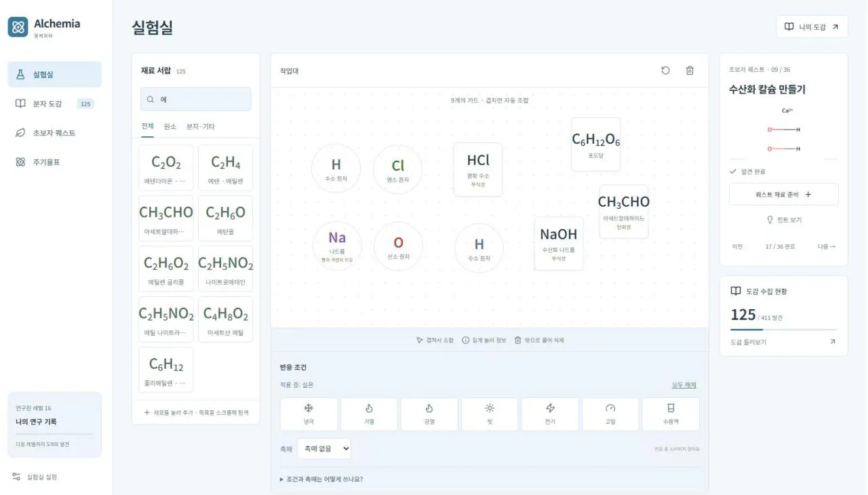
Task: Select the C₆H₁₂O₆ 포도당 card on the workbench
Action: [x=595, y=144]
